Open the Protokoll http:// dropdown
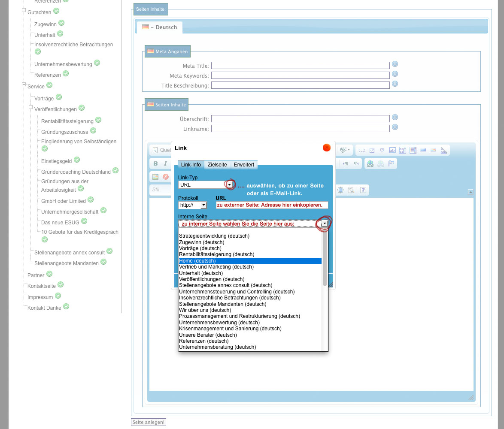This screenshot has width=504, height=429. point(203,205)
